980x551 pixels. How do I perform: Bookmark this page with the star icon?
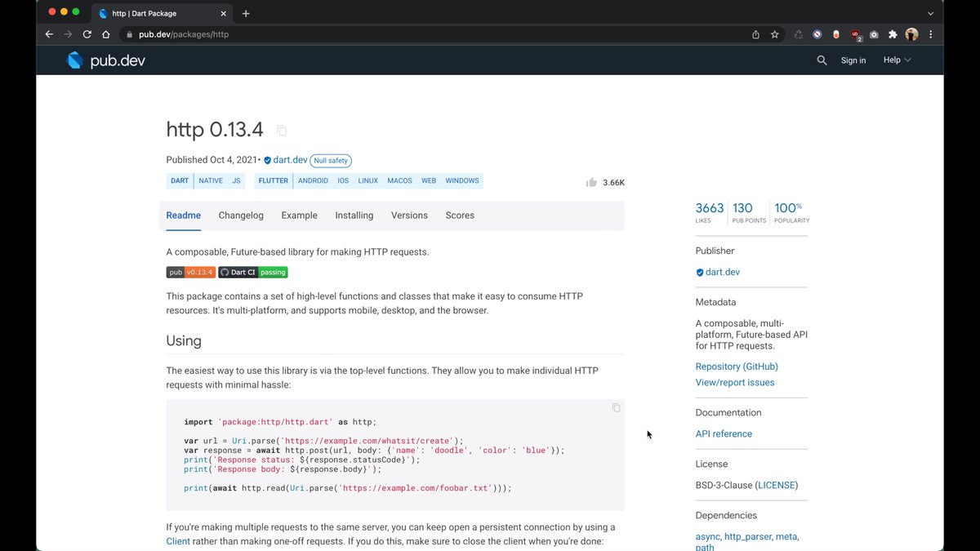pos(774,34)
